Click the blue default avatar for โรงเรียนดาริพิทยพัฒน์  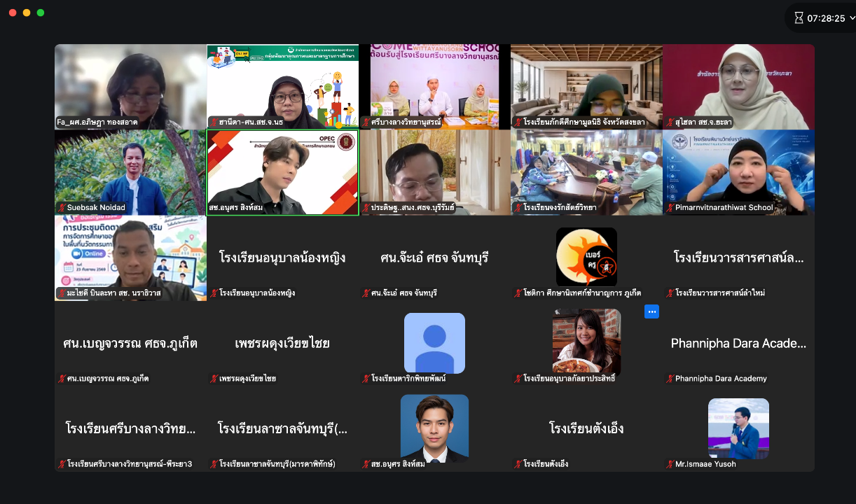click(x=434, y=343)
